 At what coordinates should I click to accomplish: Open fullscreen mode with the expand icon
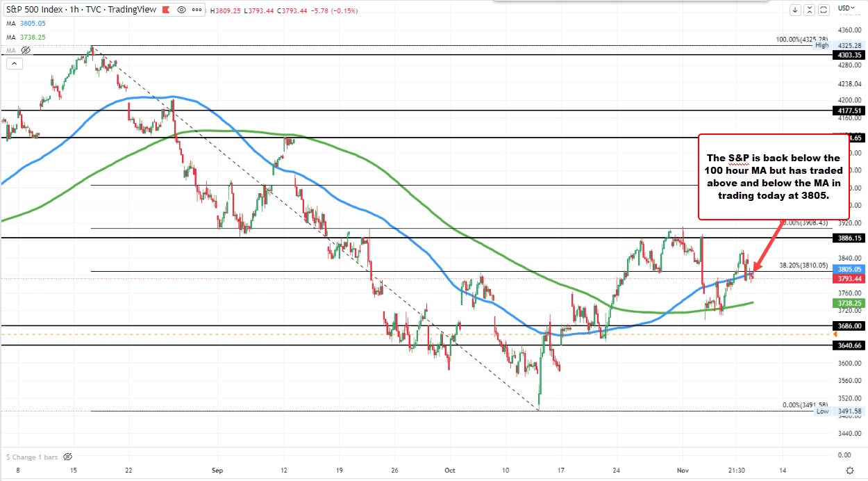tap(824, 10)
